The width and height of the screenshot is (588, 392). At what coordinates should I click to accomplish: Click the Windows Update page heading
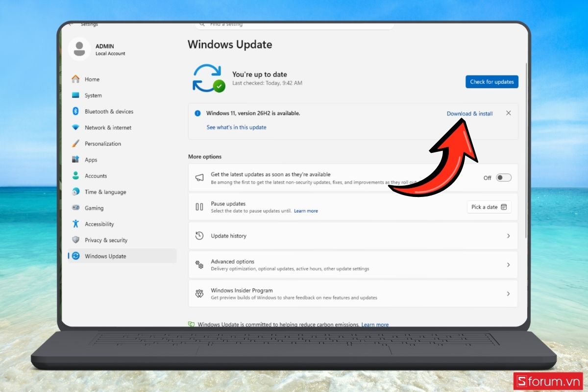[x=230, y=45]
